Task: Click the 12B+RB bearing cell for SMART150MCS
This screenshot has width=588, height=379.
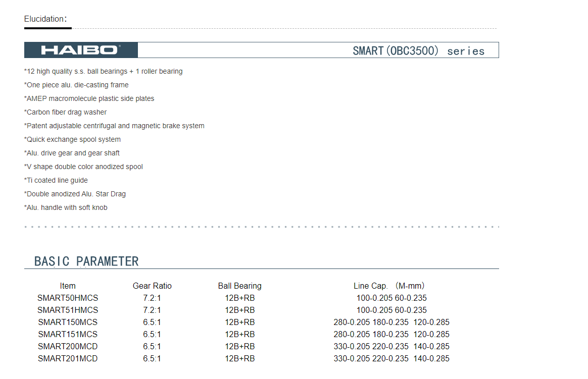Action: [239, 322]
